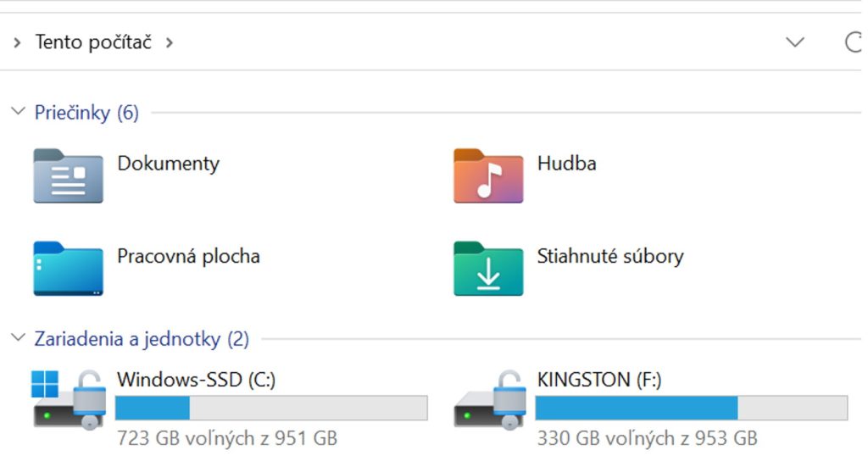Click empty area of address bar field
Screen dimensions: 868x456
476,42
